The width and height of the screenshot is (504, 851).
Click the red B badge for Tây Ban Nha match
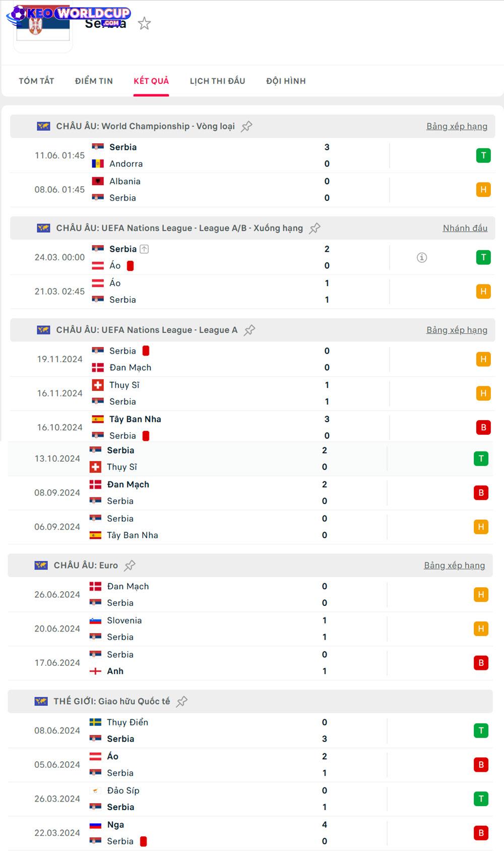[483, 427]
